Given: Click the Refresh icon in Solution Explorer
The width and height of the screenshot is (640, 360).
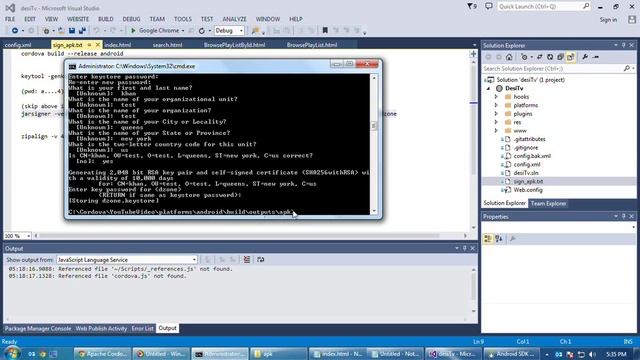Looking at the screenshot, I should coord(550,57).
